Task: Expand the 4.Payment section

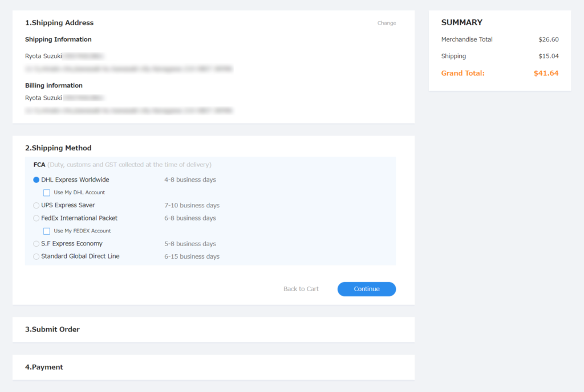Action: (x=44, y=367)
